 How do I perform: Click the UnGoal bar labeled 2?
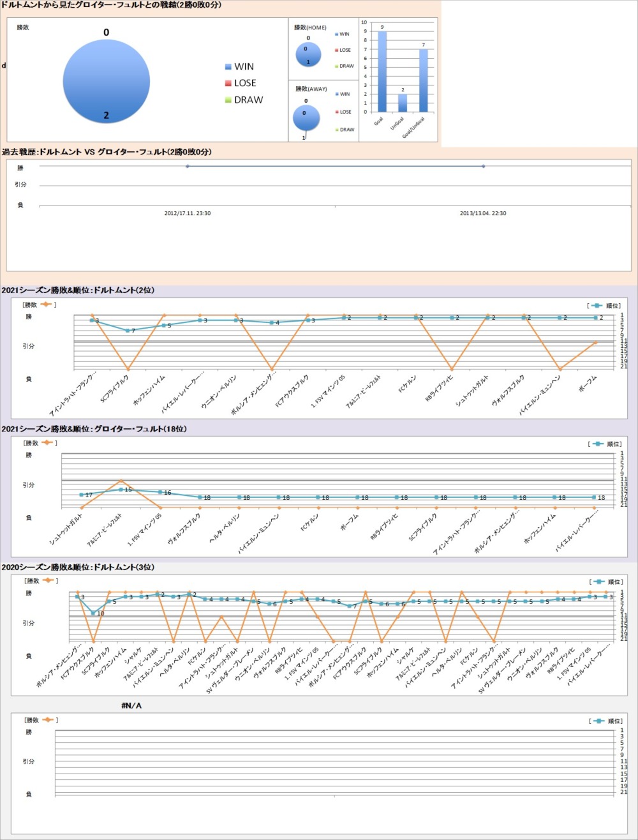click(402, 103)
